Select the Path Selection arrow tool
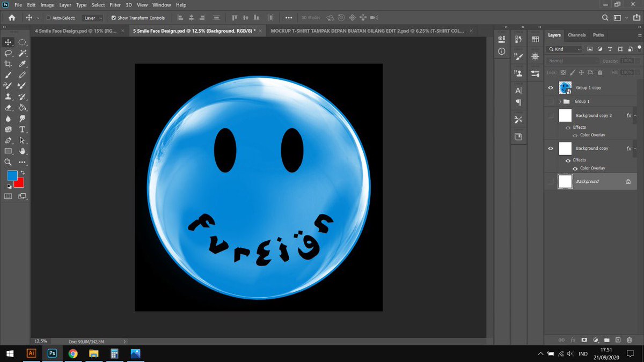The height and width of the screenshot is (362, 644). [23, 141]
